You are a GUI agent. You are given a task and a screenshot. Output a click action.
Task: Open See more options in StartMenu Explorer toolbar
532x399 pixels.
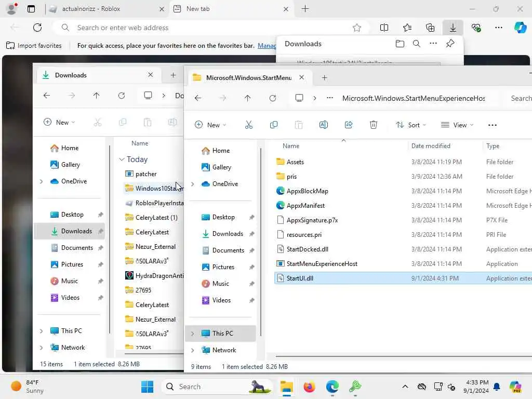pos(493,125)
